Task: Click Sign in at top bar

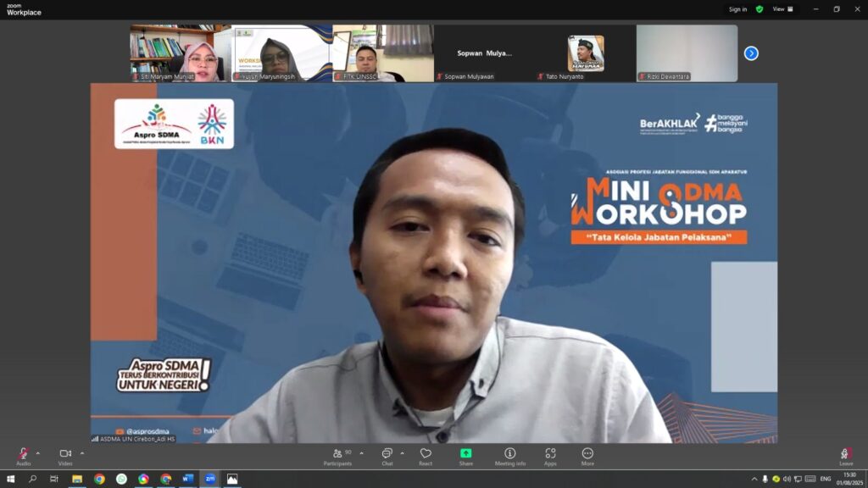Action: [737, 8]
